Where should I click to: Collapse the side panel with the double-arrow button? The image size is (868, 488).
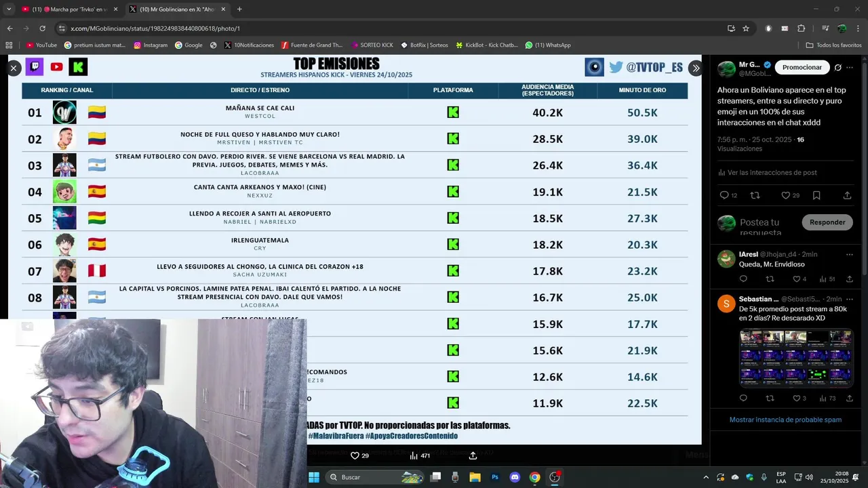point(695,68)
